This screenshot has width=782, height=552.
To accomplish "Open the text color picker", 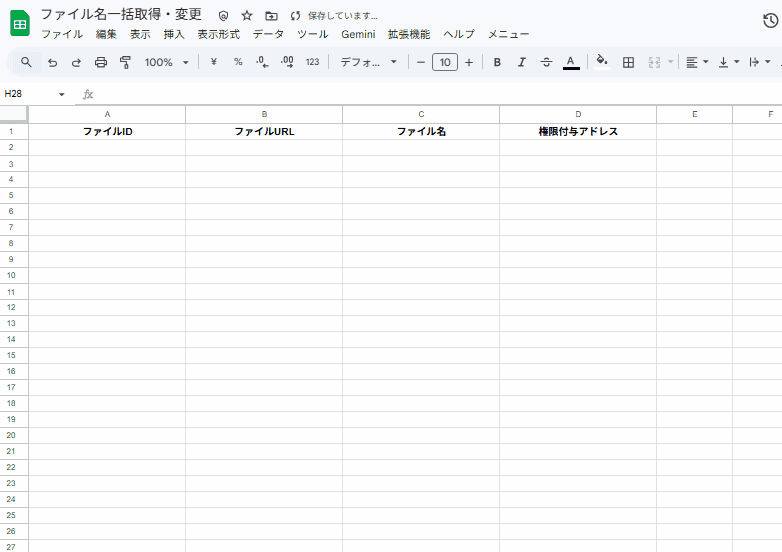I will pos(571,62).
